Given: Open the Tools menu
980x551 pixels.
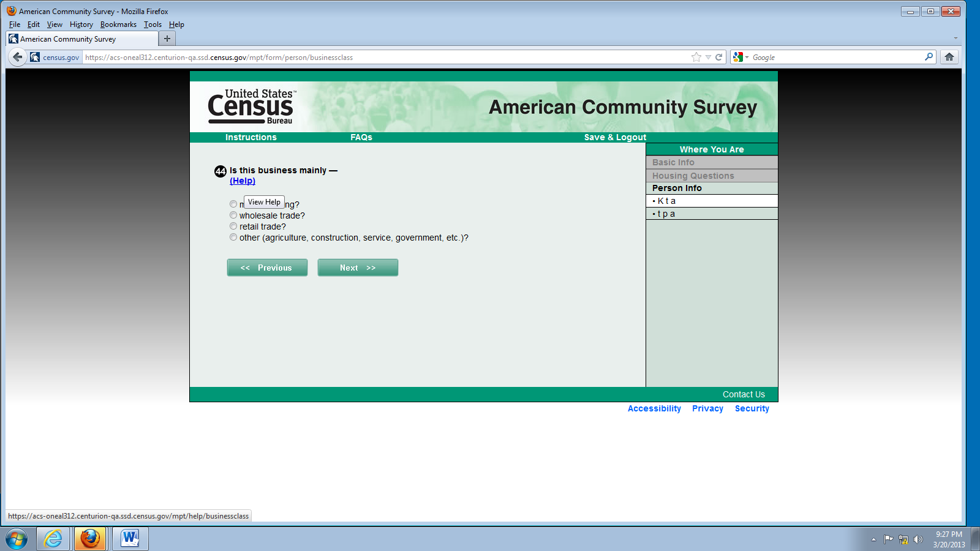Looking at the screenshot, I should [x=153, y=24].
